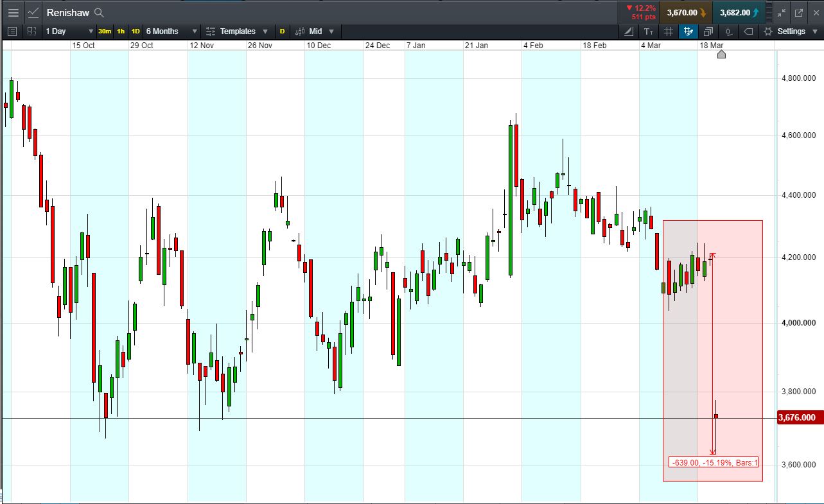Click the 26 Nov date label
This screenshot has width=824, height=504.
[260, 45]
